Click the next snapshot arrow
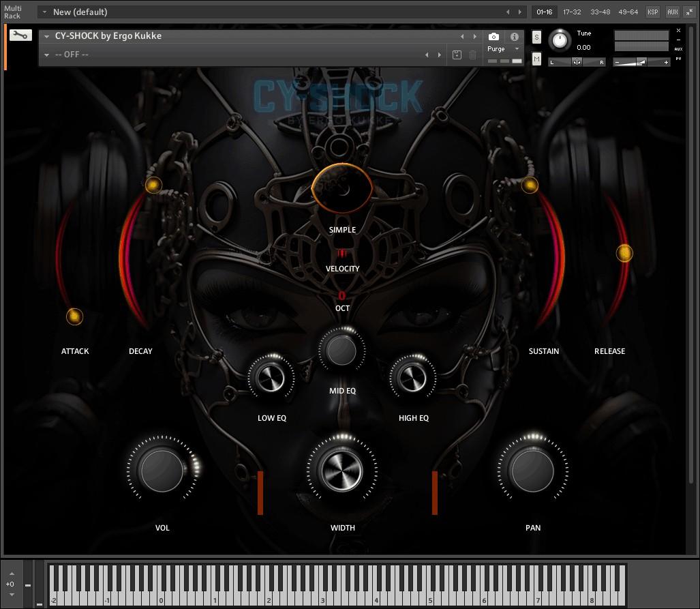The width and height of the screenshot is (700, 609). pos(440,54)
